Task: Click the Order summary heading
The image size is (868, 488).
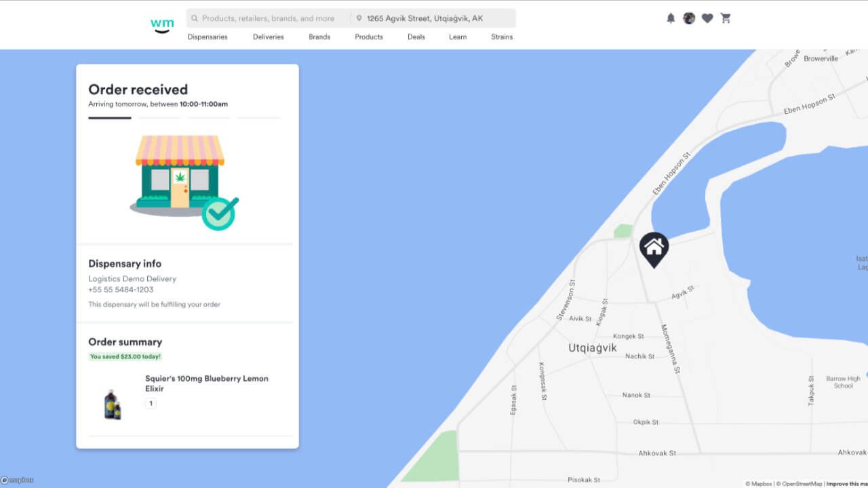Action: pos(125,342)
